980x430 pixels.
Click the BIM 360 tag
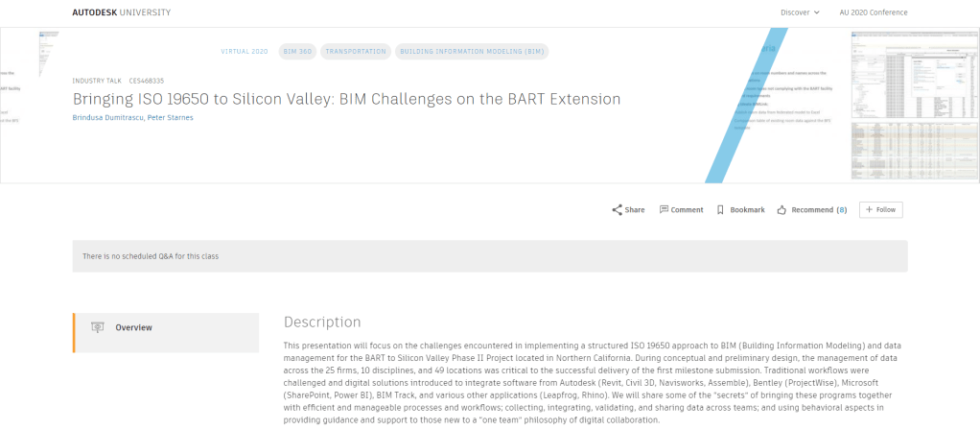point(296,51)
